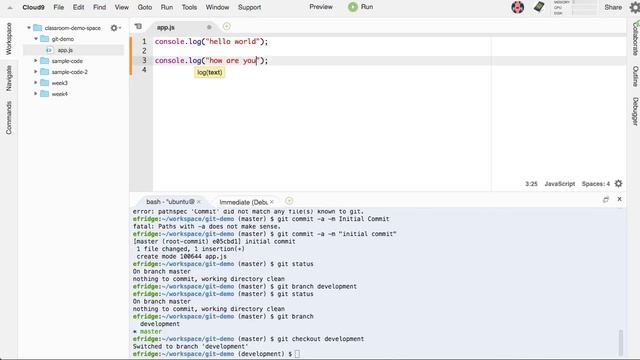Open the Edit menu
The width and height of the screenshot is (640, 360).
coord(78,7)
